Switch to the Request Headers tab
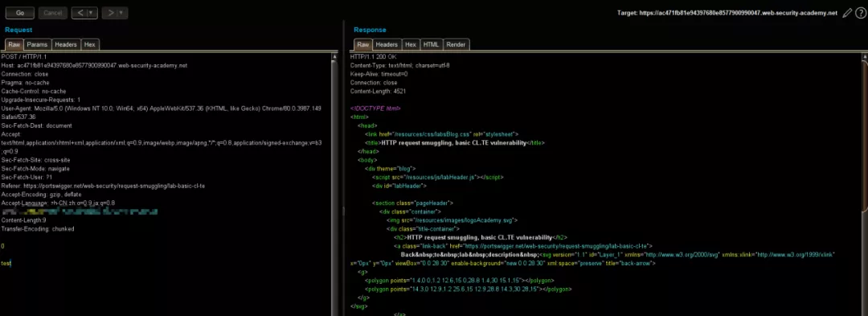The image size is (868, 316). pyautogui.click(x=66, y=44)
